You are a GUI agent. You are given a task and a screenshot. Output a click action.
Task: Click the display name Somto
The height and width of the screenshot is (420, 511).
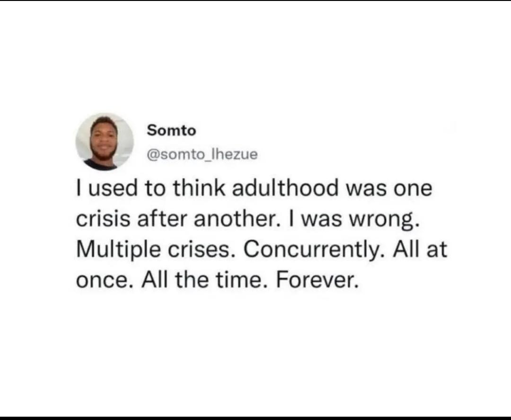click(x=171, y=131)
